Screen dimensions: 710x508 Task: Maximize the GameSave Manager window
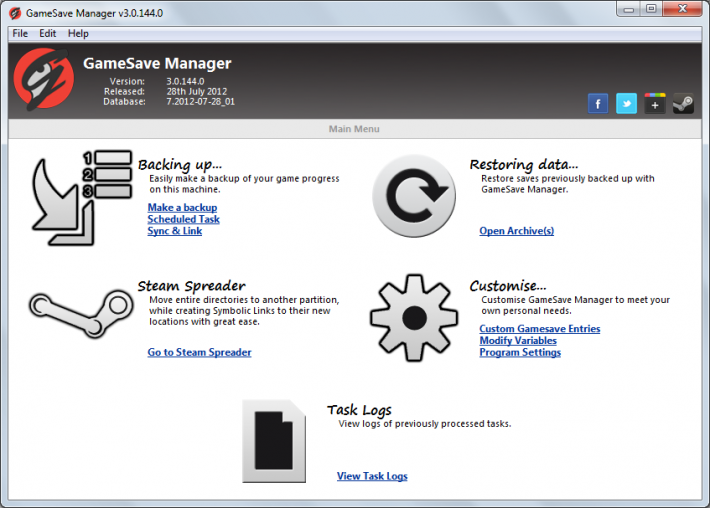coord(652,9)
